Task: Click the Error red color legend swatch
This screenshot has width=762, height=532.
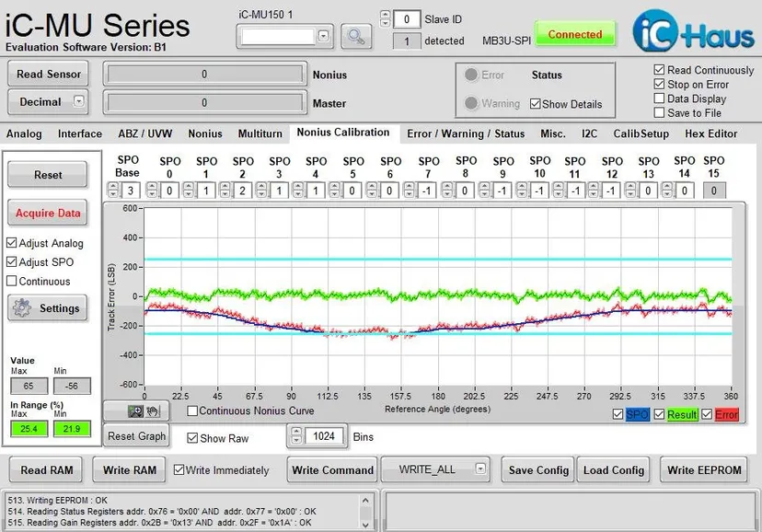Action: click(726, 414)
